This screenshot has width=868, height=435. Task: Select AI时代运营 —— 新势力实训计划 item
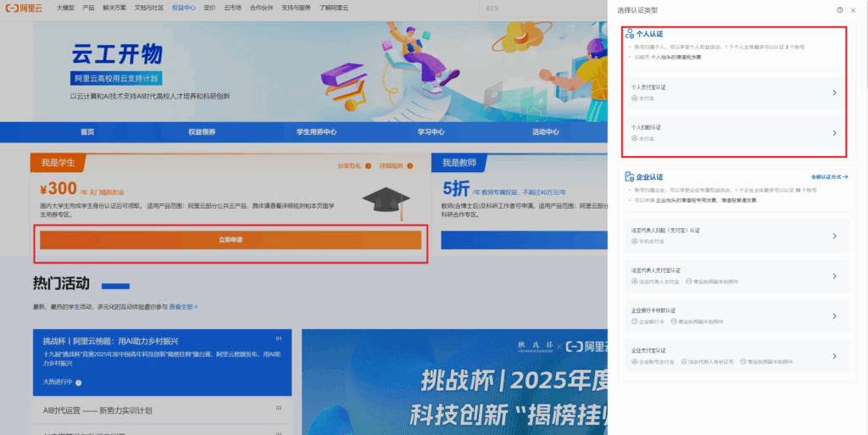pyautogui.click(x=162, y=410)
